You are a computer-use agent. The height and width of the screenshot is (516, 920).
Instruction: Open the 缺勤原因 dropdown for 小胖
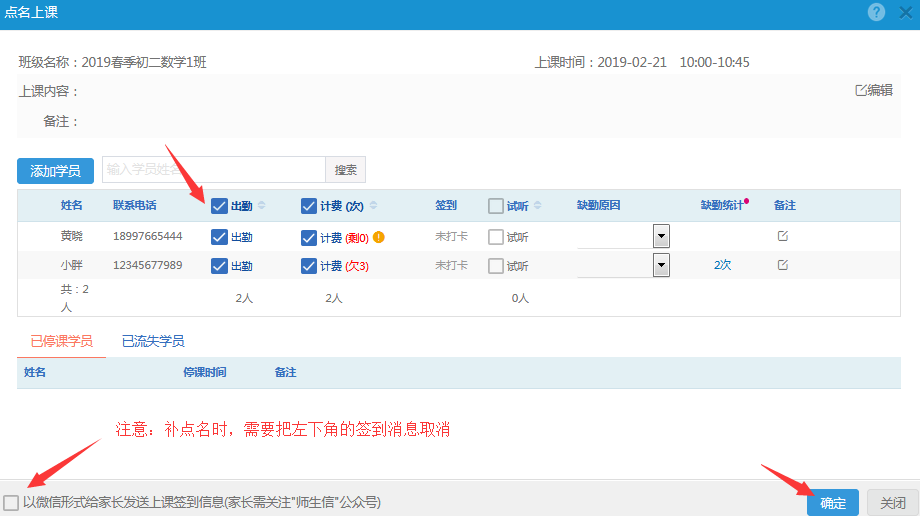pos(661,265)
